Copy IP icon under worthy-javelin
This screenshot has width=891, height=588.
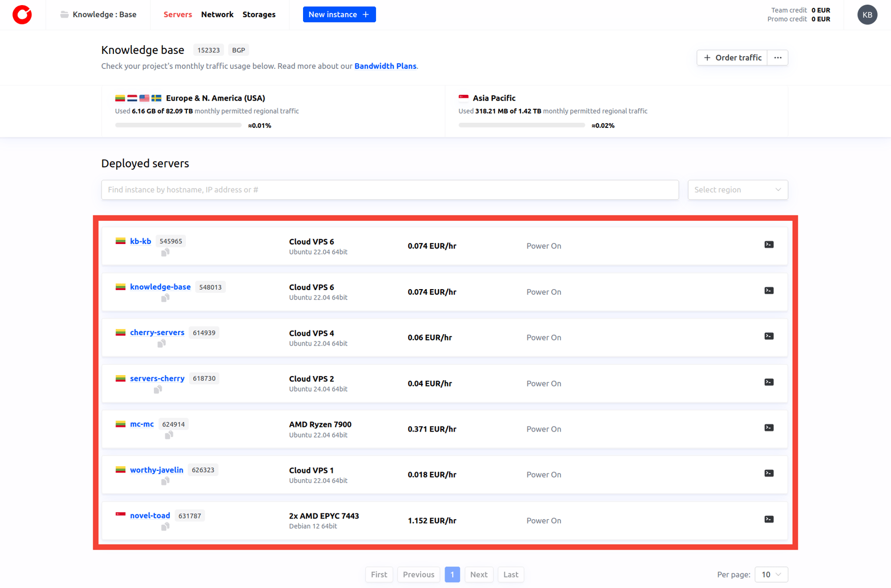pos(165,481)
